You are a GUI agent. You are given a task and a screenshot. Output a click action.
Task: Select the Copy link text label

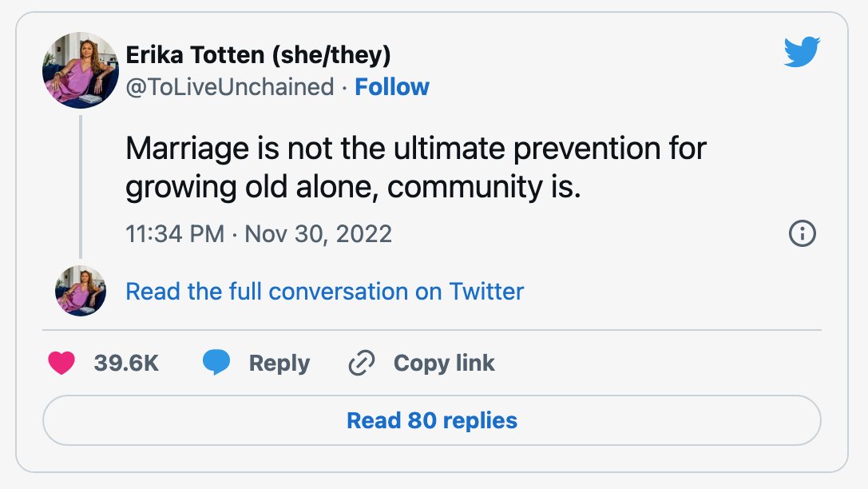[x=444, y=364]
